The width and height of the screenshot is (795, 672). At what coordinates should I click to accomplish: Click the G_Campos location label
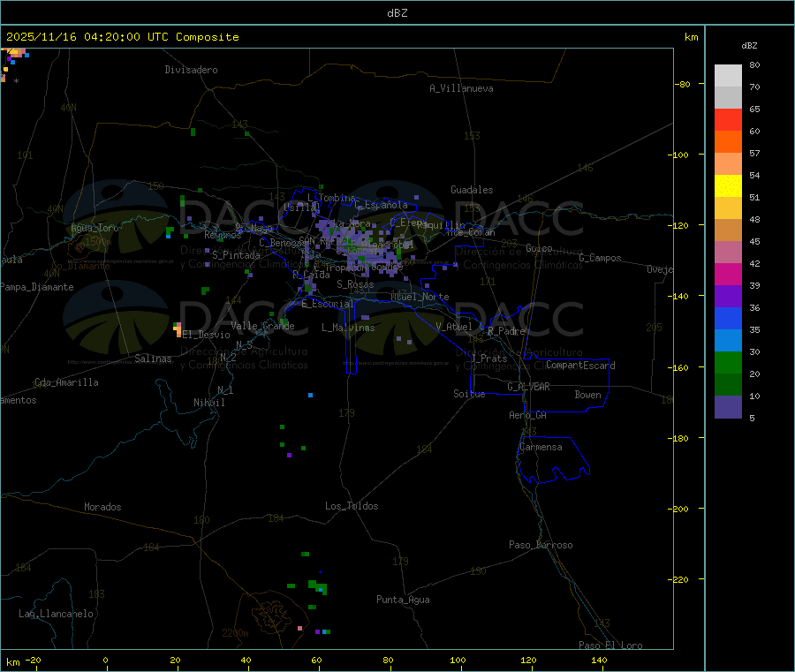(600, 258)
